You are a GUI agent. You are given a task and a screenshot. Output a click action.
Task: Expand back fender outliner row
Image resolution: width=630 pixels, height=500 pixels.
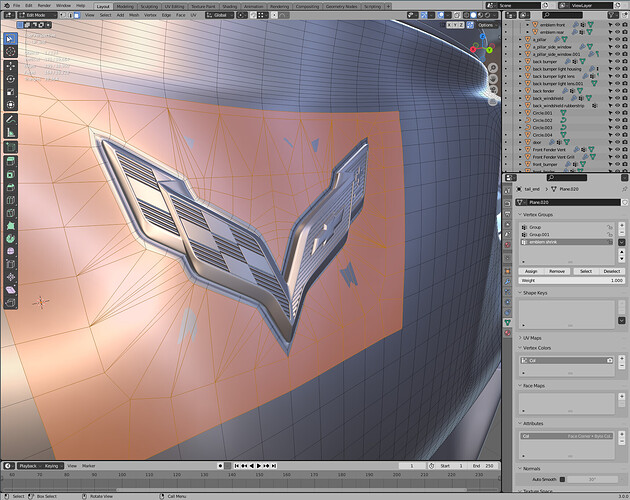[x=520, y=91]
